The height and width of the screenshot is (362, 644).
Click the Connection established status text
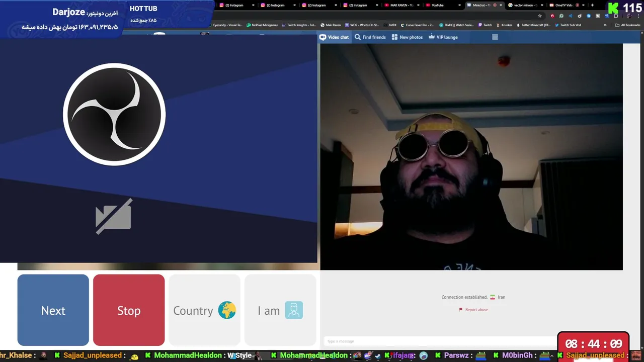pyautogui.click(x=464, y=297)
